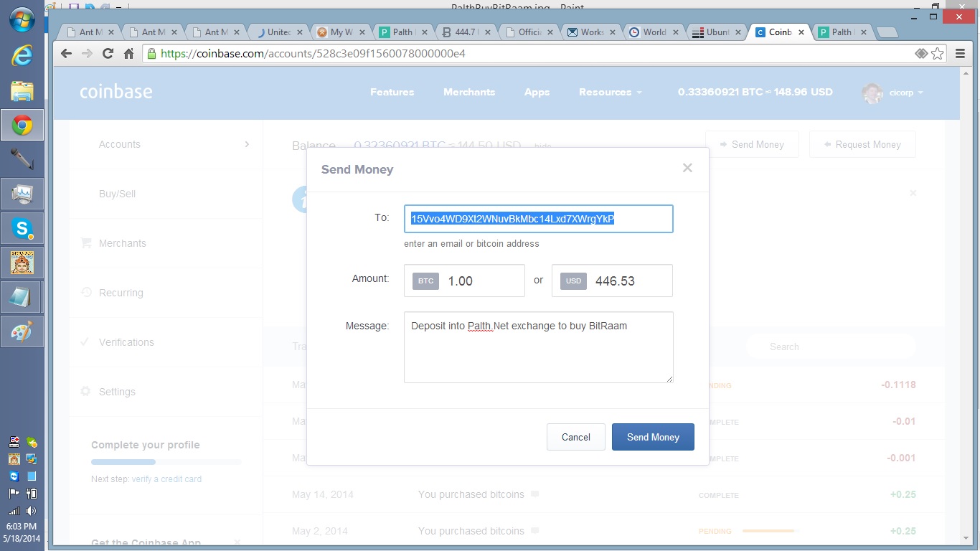
Task: Expand the Accounts sidebar chevron
Action: [x=247, y=144]
